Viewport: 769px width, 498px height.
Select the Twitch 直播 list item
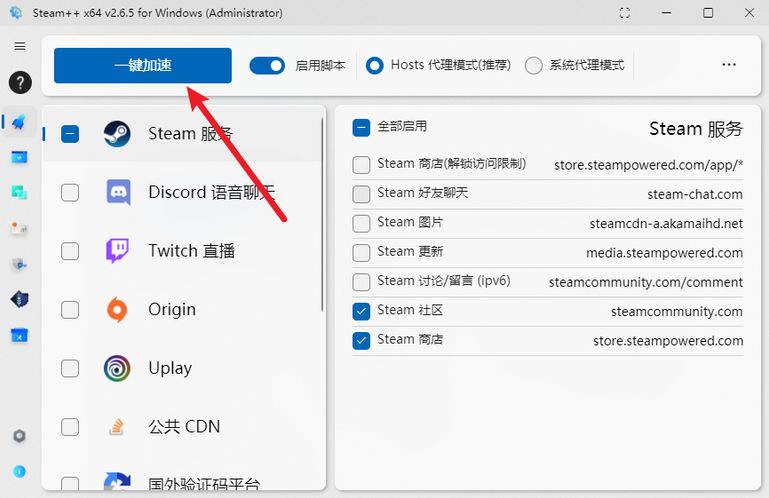182,251
